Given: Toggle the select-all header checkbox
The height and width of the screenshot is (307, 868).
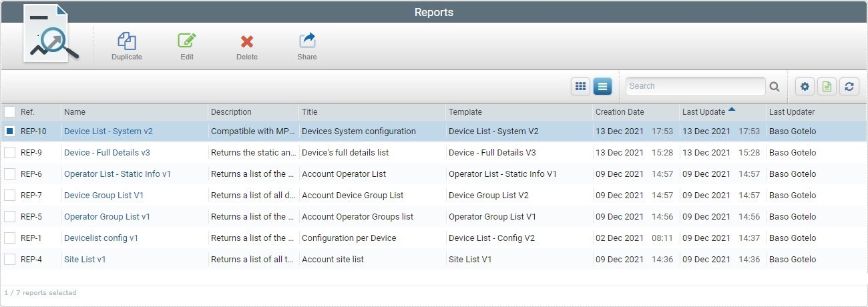Looking at the screenshot, I should pos(9,112).
